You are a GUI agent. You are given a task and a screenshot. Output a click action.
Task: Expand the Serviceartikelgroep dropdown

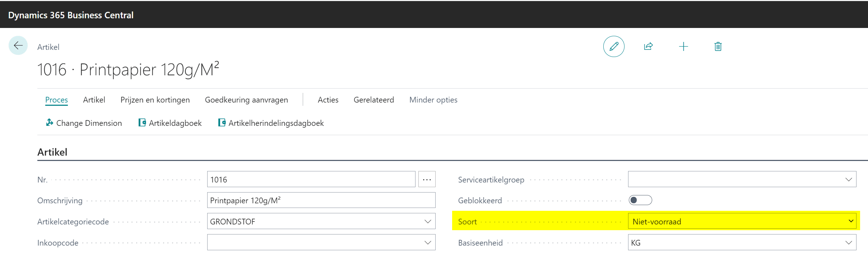click(849, 179)
